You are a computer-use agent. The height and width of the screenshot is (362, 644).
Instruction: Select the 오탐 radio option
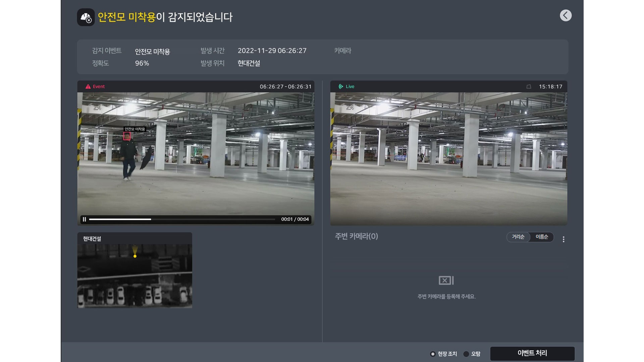(x=466, y=354)
